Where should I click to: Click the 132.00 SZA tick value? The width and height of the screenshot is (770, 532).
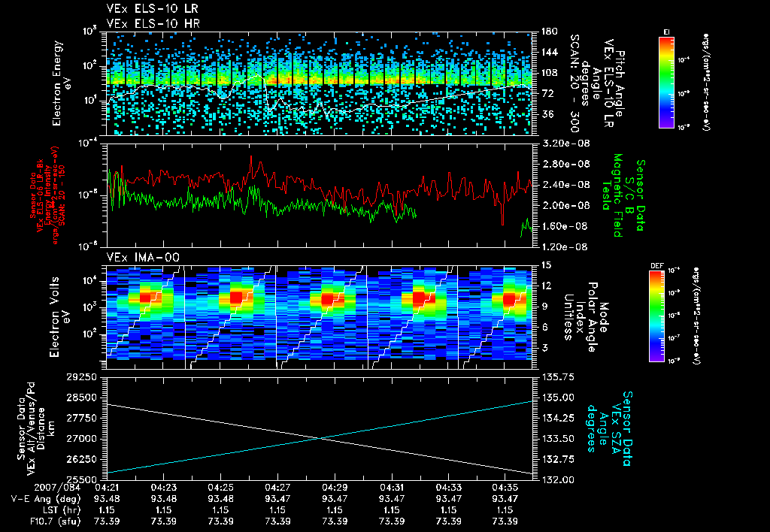click(x=557, y=480)
